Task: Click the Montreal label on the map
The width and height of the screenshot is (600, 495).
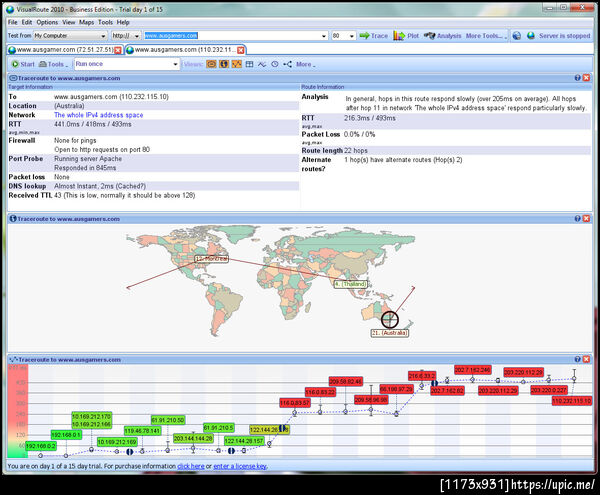Action: pos(212,259)
